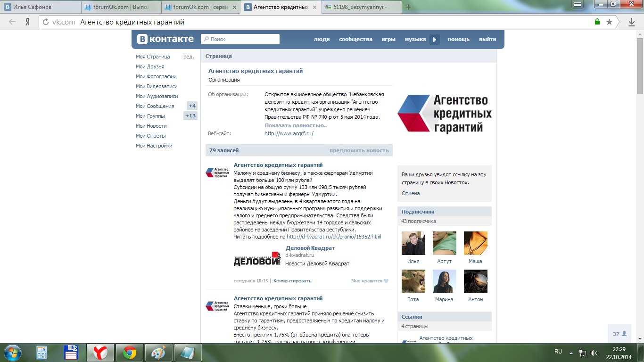
Task: Open subscriber Илья's avatar
Action: coord(413,243)
